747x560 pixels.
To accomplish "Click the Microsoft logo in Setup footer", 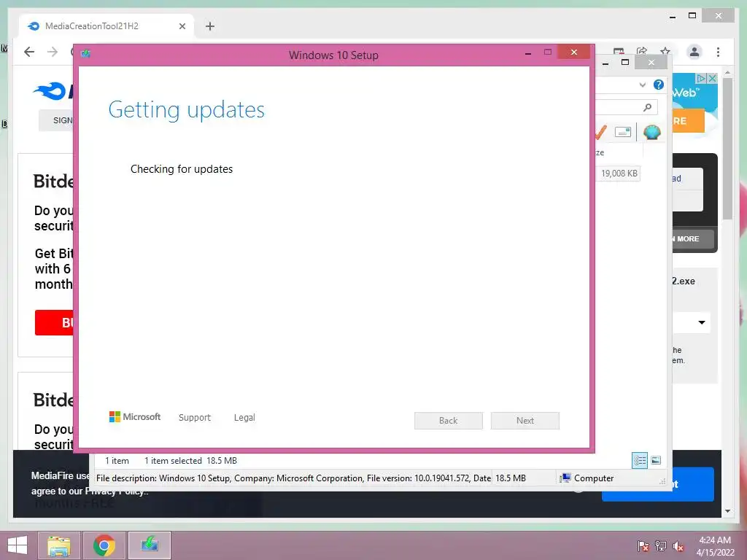I will (x=135, y=417).
